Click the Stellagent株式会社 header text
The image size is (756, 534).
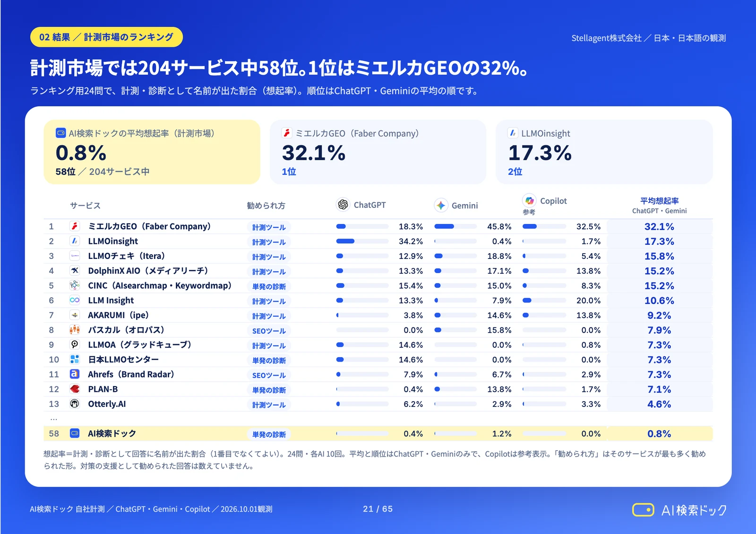[x=606, y=38]
